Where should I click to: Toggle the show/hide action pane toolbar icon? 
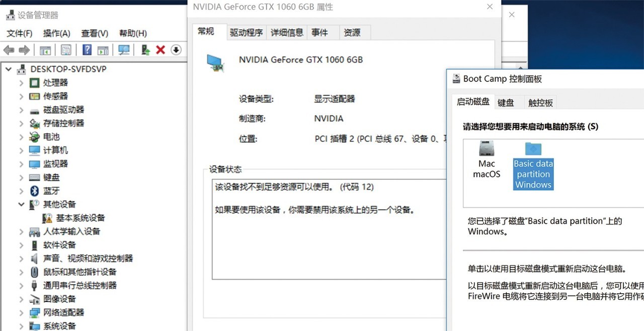coord(103,50)
